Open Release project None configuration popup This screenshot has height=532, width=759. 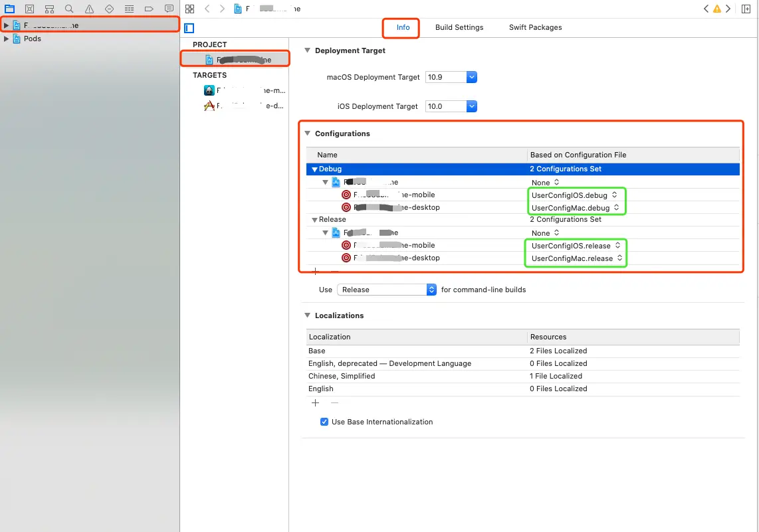pyautogui.click(x=545, y=233)
